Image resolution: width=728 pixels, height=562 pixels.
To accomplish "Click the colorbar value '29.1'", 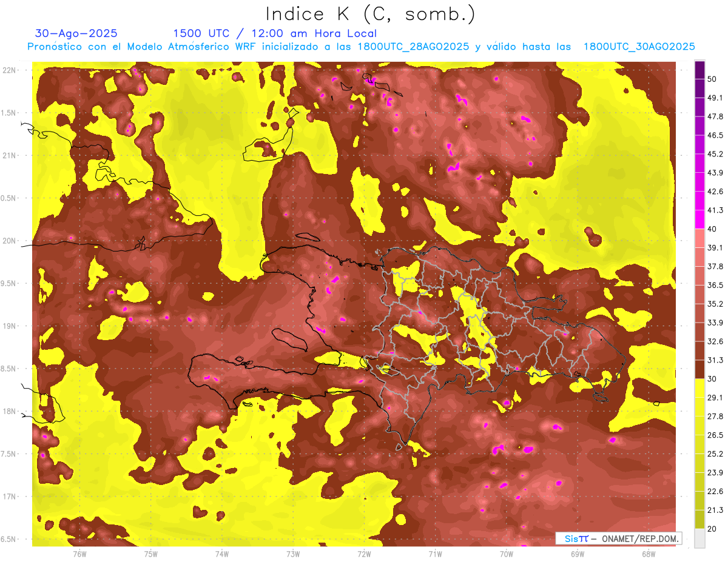I will 715,398.
